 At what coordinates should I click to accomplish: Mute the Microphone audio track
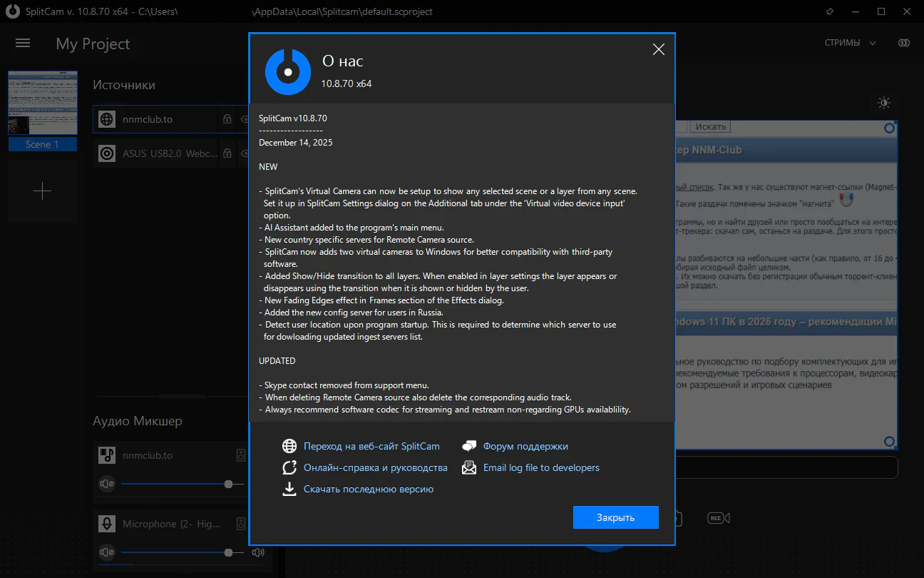[107, 552]
